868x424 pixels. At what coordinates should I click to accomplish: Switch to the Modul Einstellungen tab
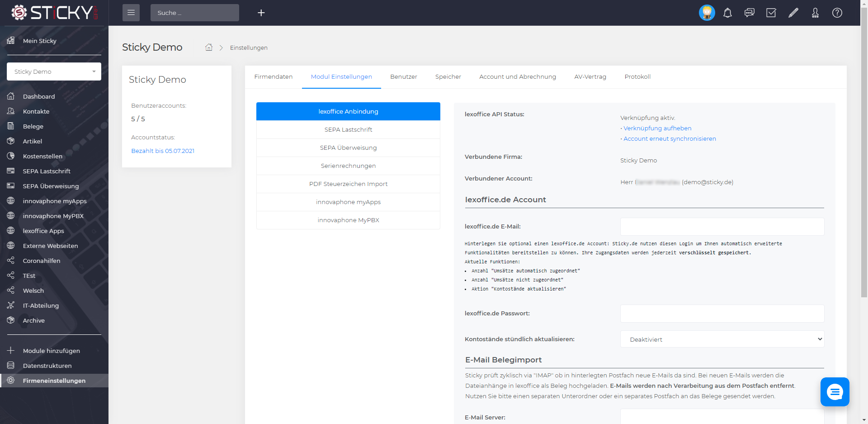tap(341, 76)
